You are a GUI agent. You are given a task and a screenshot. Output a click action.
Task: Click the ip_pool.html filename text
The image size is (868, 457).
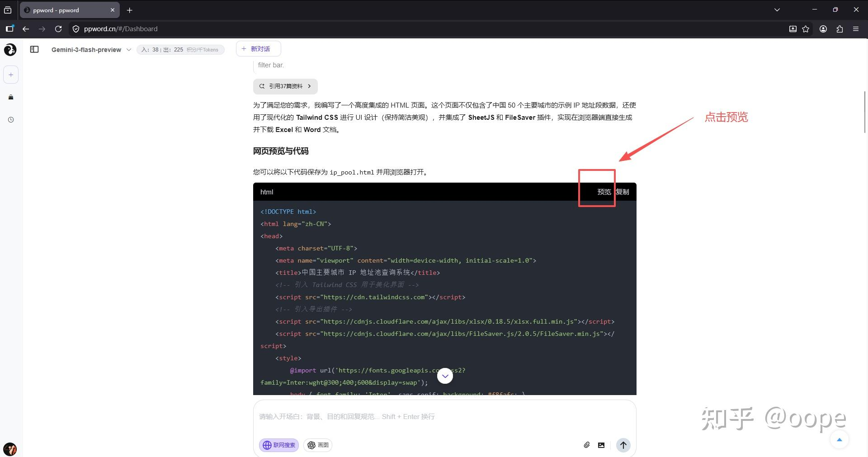[352, 172]
